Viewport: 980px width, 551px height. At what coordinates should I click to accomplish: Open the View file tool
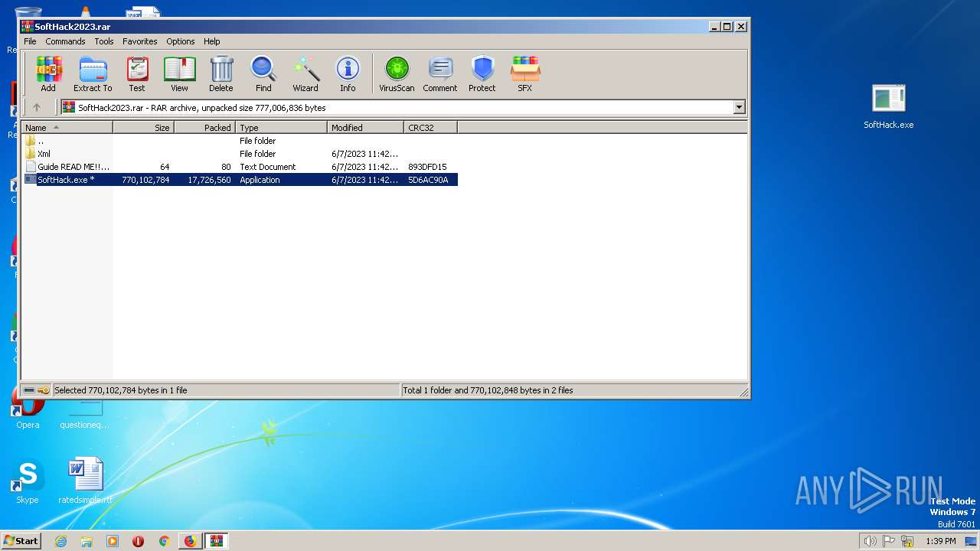(x=179, y=73)
